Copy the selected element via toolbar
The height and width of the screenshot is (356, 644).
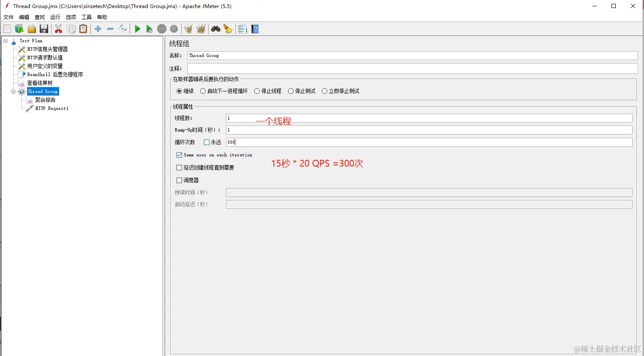tap(71, 29)
